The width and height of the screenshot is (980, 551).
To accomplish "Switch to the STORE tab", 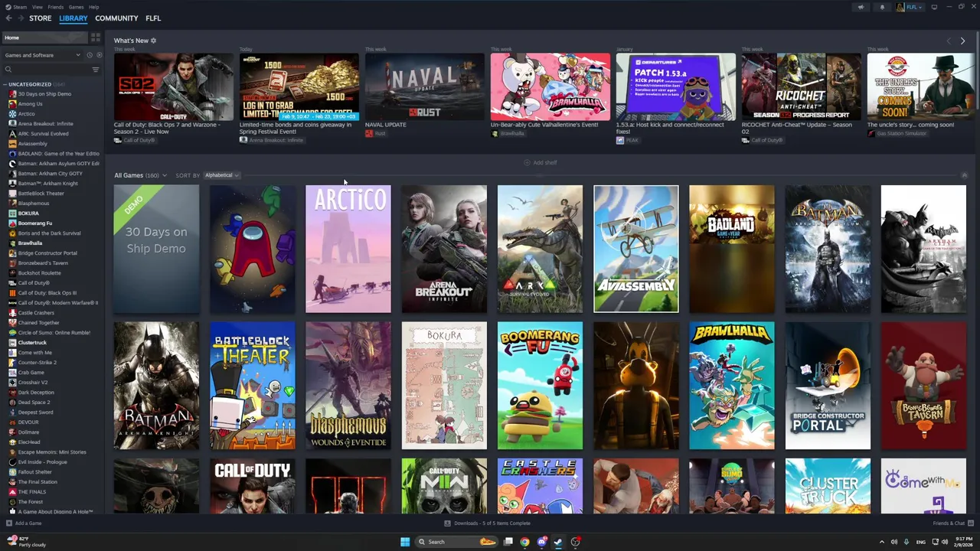I will pos(41,18).
